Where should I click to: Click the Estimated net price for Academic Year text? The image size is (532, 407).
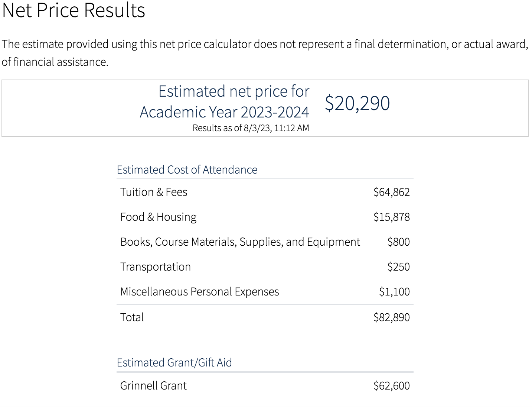click(224, 101)
